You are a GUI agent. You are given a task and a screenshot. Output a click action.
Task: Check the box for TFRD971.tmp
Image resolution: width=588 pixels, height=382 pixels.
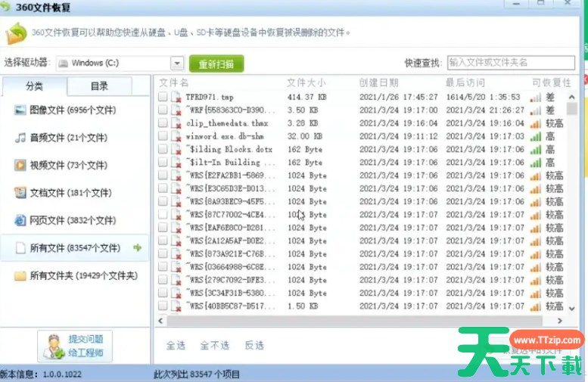(163, 98)
